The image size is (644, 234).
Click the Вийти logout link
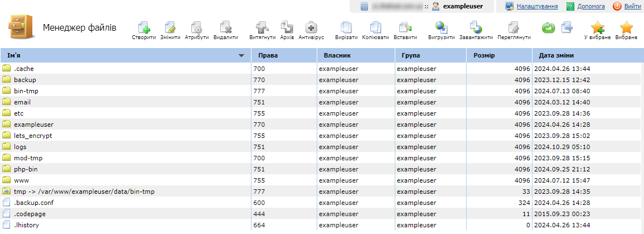click(632, 6)
